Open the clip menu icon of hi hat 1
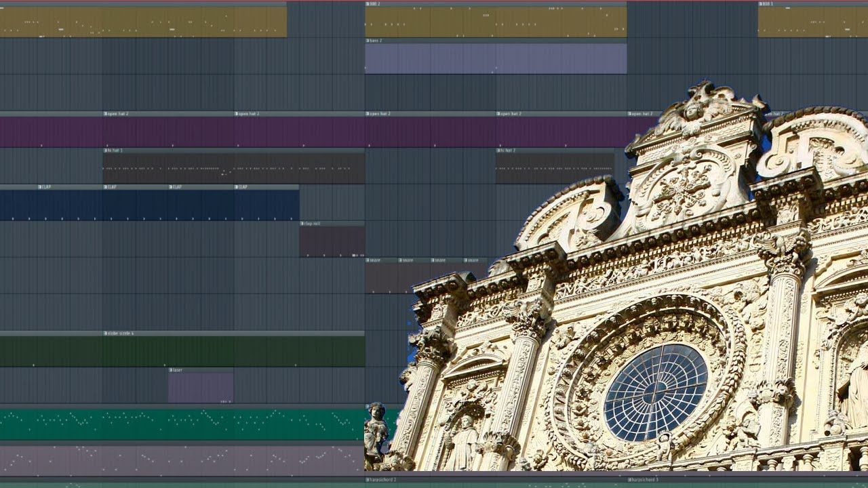The width and height of the screenshot is (868, 488). click(x=106, y=150)
